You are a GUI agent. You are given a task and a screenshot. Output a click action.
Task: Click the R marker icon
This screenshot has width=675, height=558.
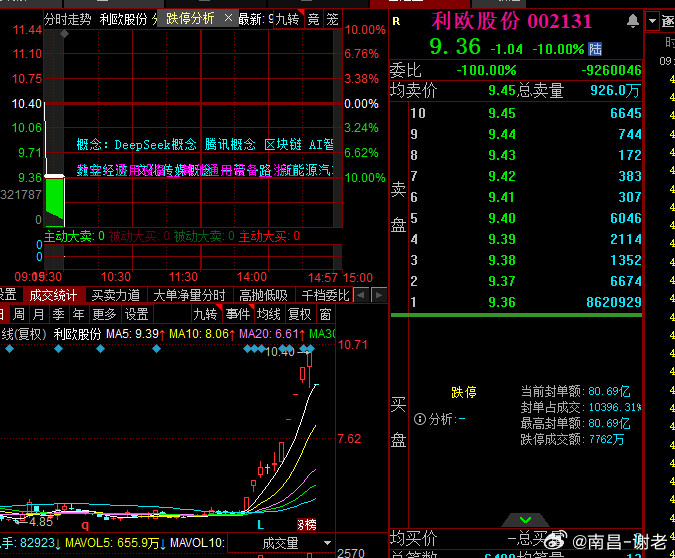click(396, 21)
